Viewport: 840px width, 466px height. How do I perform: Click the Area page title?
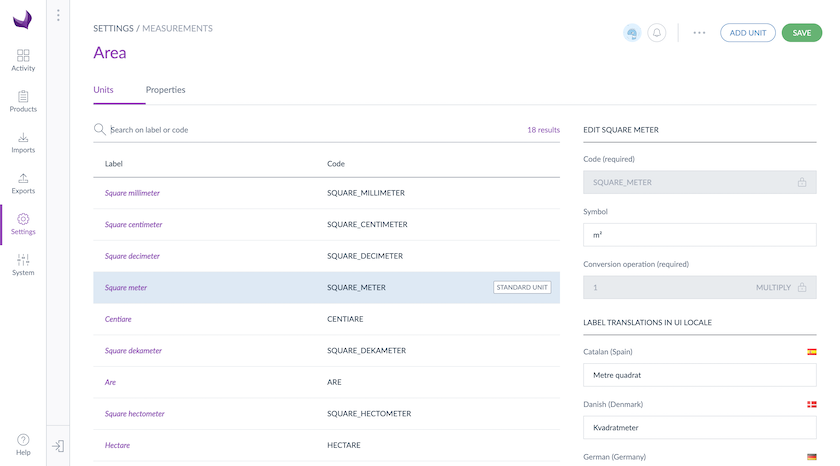[x=110, y=52]
